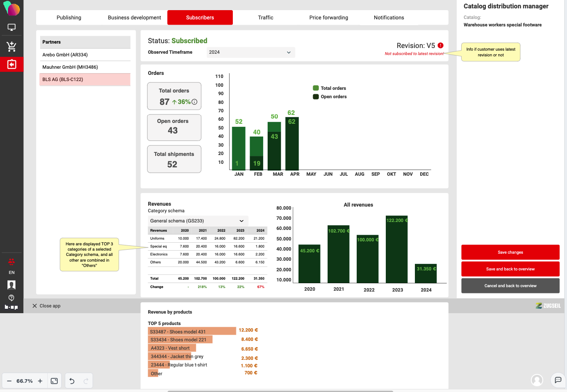
Task: Click the shopping cart plus sidebar icon
Action: 11,46
